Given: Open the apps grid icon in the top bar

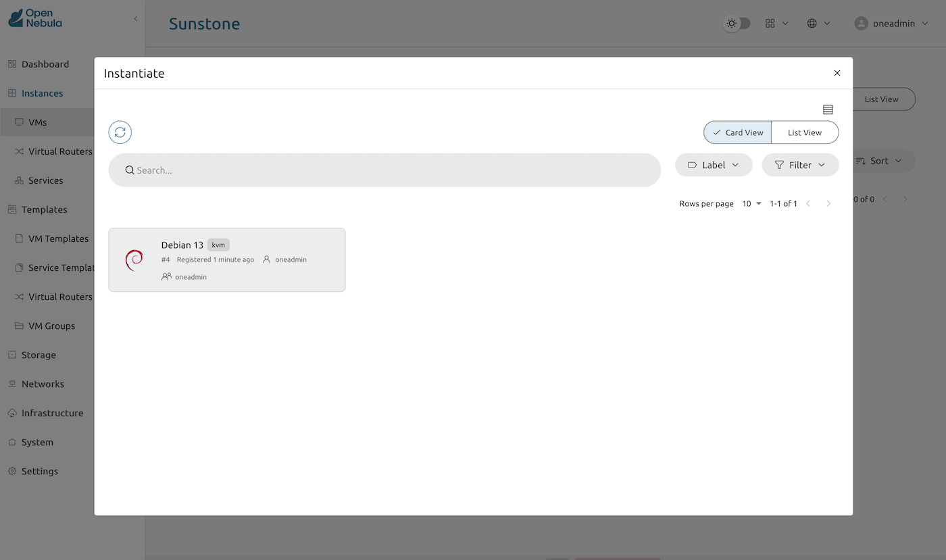Looking at the screenshot, I should [771, 23].
